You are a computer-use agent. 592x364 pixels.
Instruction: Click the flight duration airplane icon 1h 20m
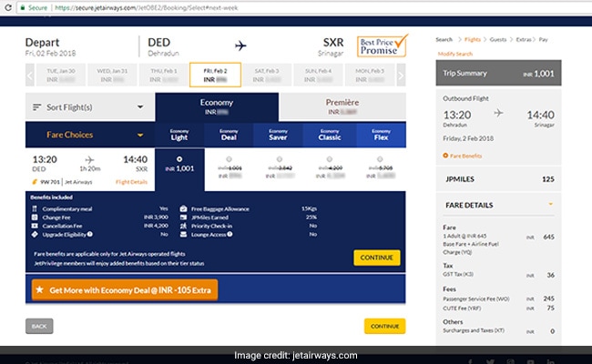point(89,159)
